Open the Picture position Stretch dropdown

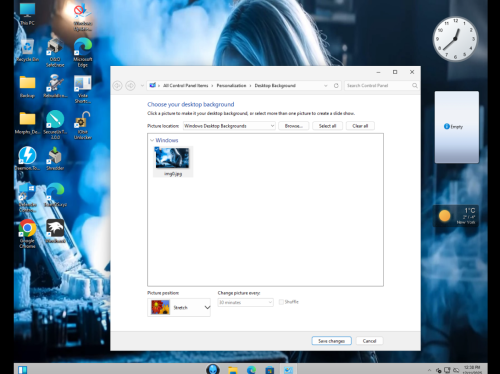(x=179, y=307)
